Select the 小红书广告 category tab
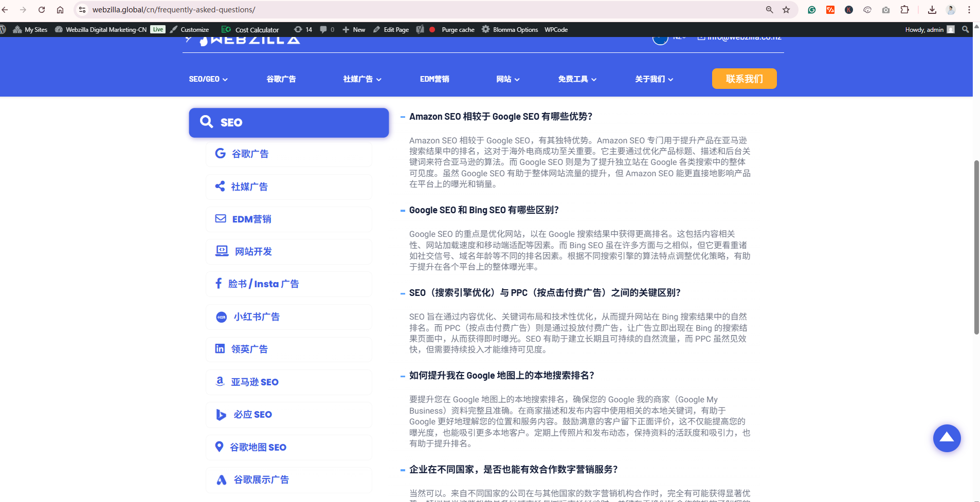980x502 pixels. (x=289, y=317)
